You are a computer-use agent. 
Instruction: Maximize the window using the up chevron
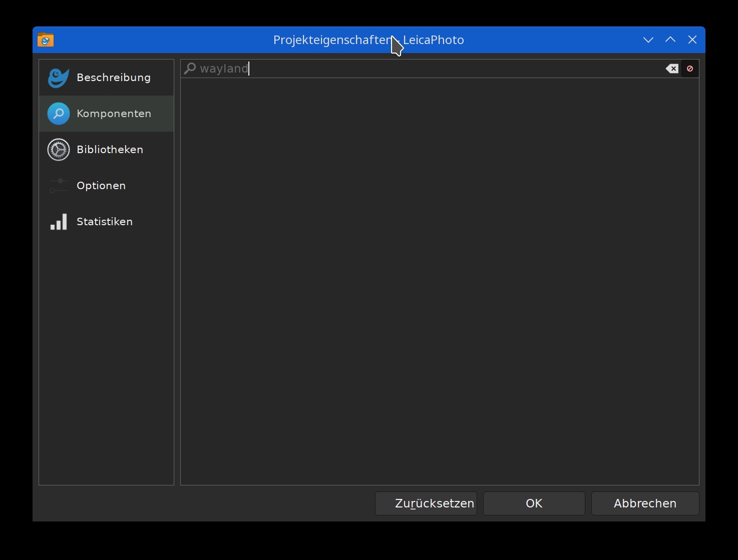click(670, 40)
